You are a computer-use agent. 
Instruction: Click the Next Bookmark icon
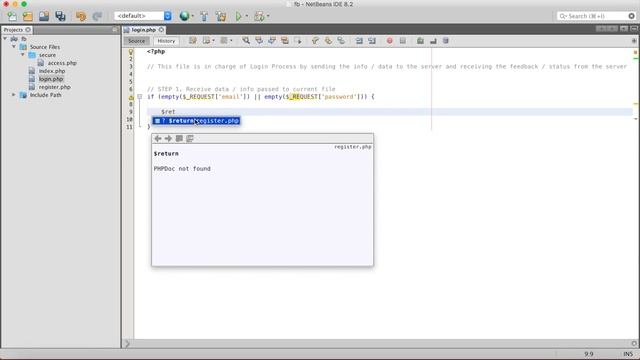pos(328,40)
